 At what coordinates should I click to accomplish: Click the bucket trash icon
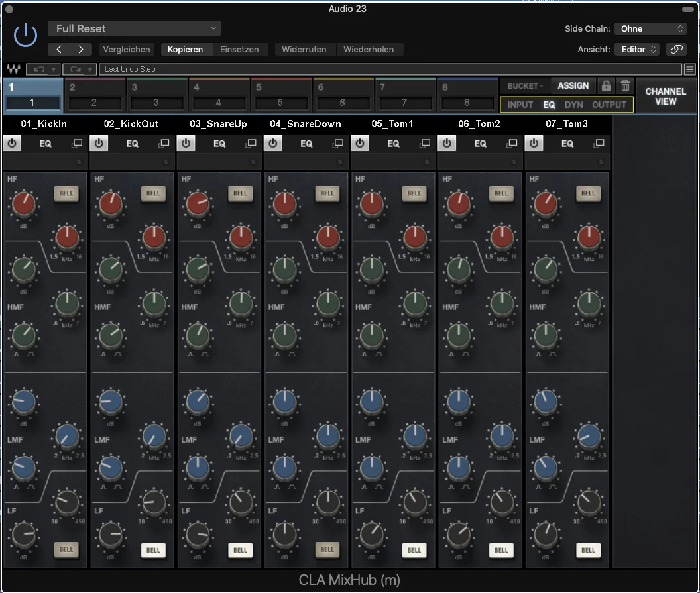tap(625, 85)
